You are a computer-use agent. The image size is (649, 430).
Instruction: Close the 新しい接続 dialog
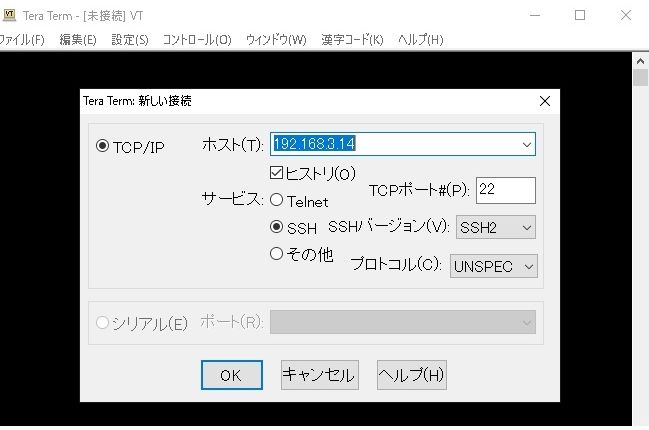(545, 101)
